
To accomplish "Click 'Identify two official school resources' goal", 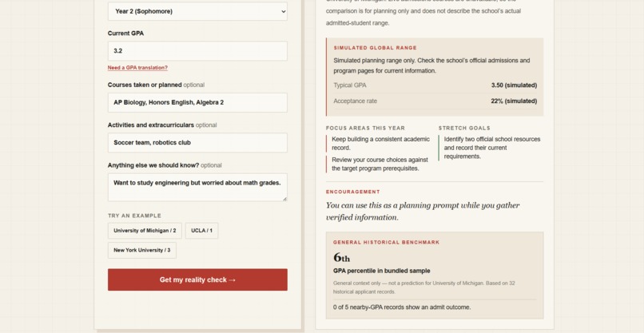I will tap(492, 148).
